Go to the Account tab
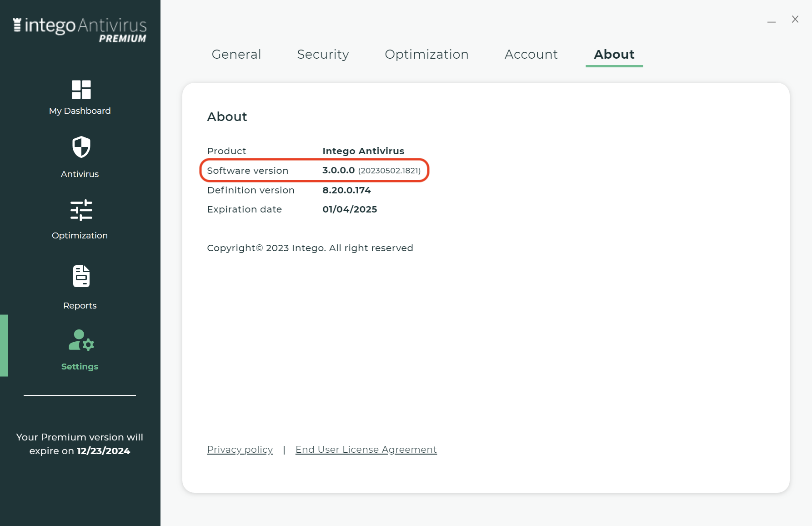Image resolution: width=812 pixels, height=526 pixels. click(x=531, y=54)
